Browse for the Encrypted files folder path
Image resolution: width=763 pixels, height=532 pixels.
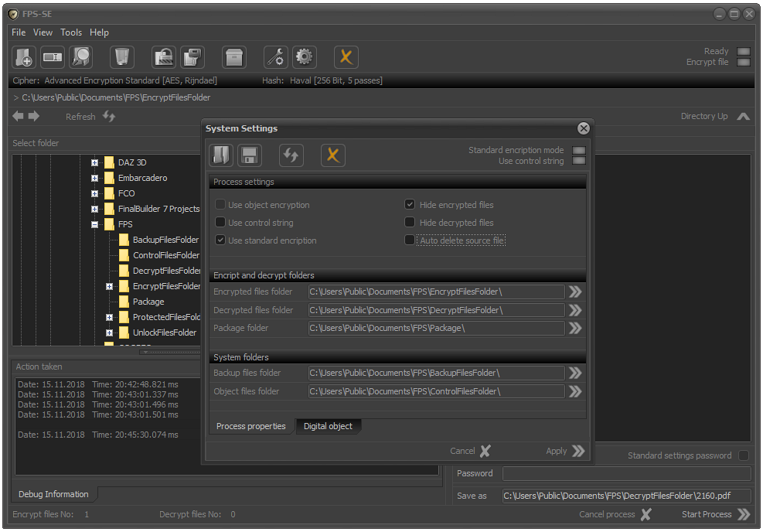pos(574,292)
